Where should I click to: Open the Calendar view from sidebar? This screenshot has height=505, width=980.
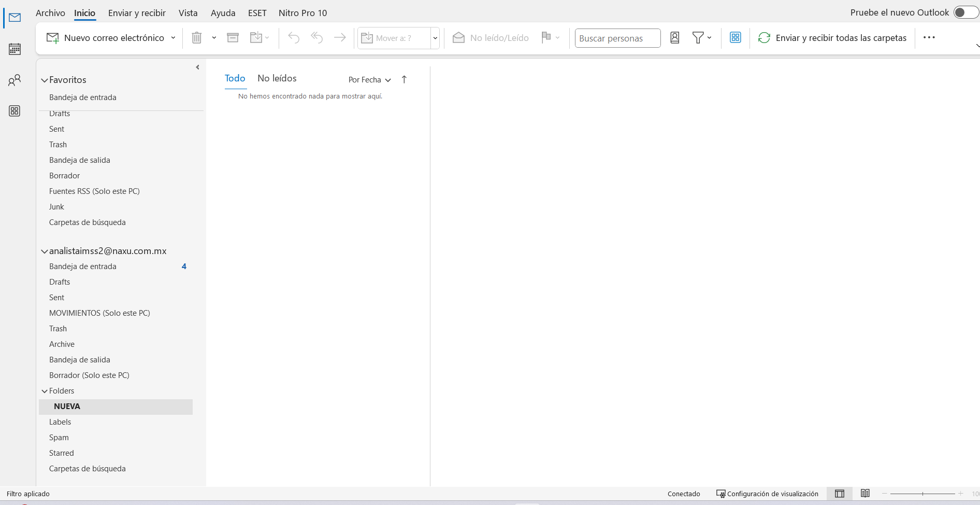[15, 49]
